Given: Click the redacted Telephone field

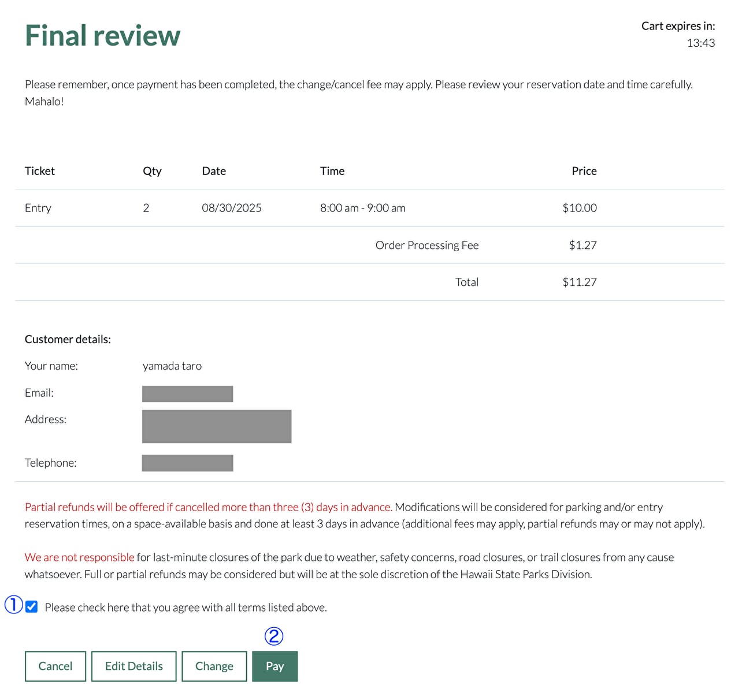Looking at the screenshot, I should tap(187, 463).
